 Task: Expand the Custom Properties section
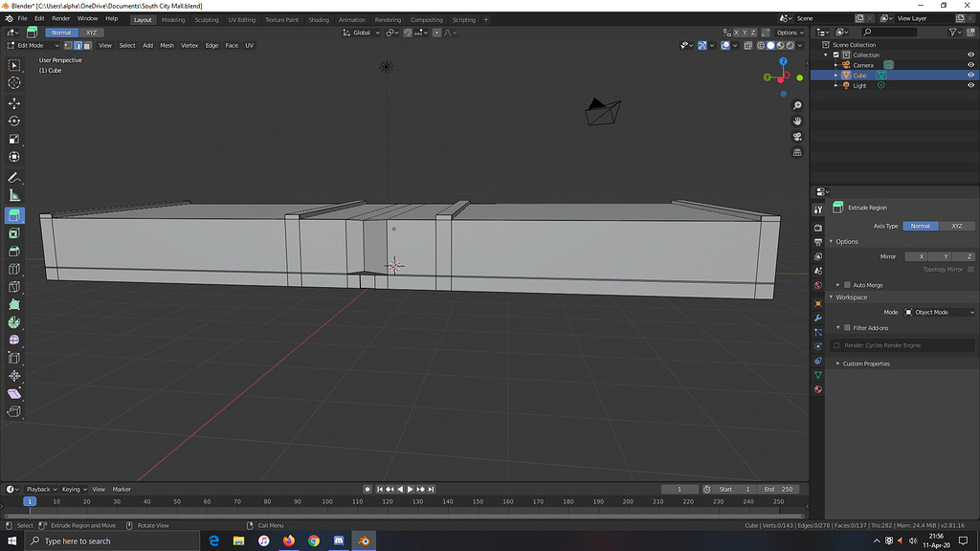click(x=866, y=363)
